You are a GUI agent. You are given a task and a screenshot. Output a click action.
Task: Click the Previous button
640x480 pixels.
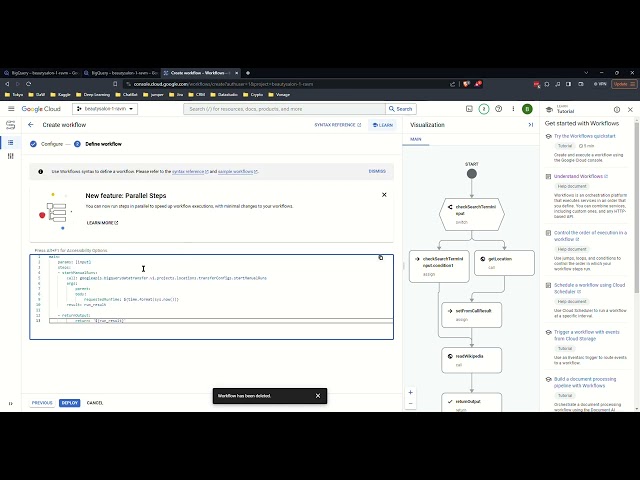coord(42,403)
